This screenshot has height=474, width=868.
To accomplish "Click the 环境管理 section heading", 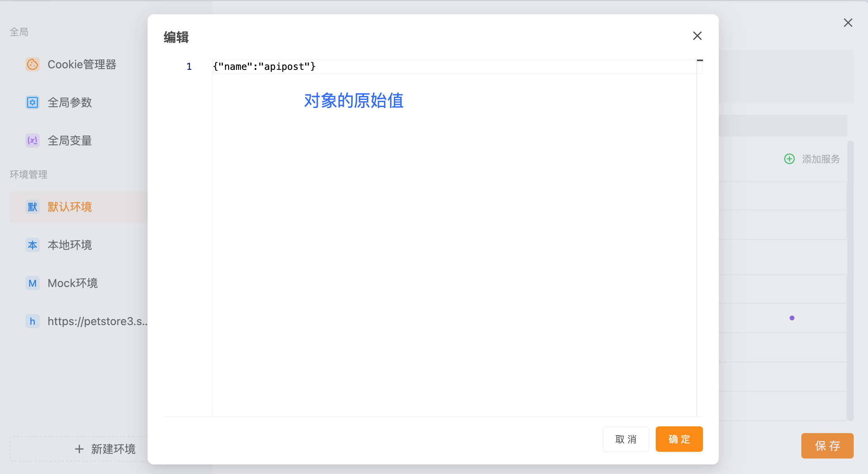I will tap(29, 174).
